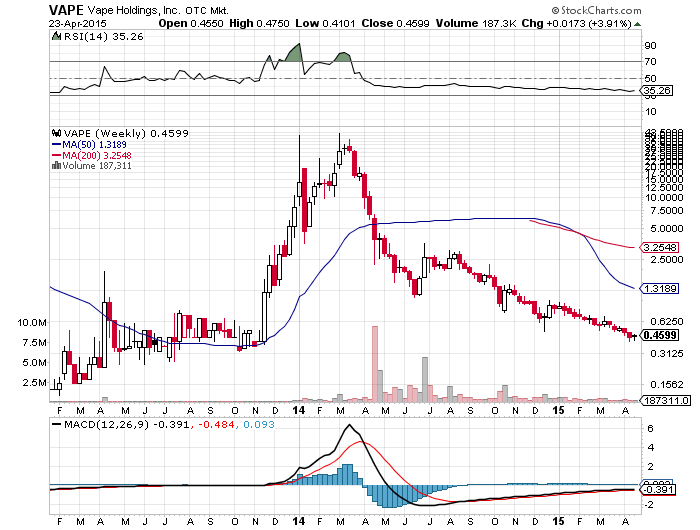Click year 15 marker under price chart

click(558, 410)
